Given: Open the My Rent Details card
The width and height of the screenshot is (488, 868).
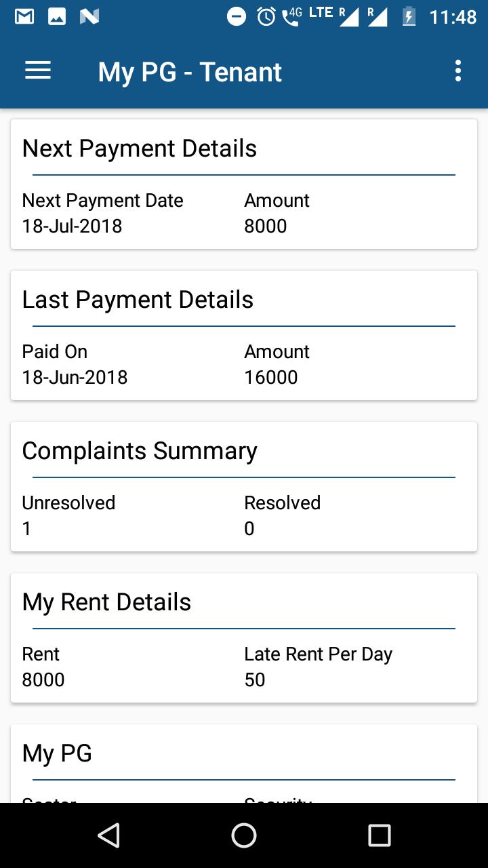Looking at the screenshot, I should click(244, 638).
